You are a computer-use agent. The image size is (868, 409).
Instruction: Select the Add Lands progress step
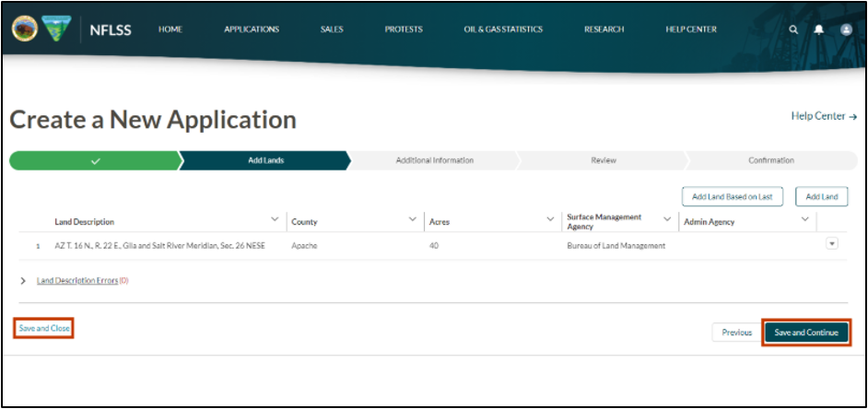(265, 160)
